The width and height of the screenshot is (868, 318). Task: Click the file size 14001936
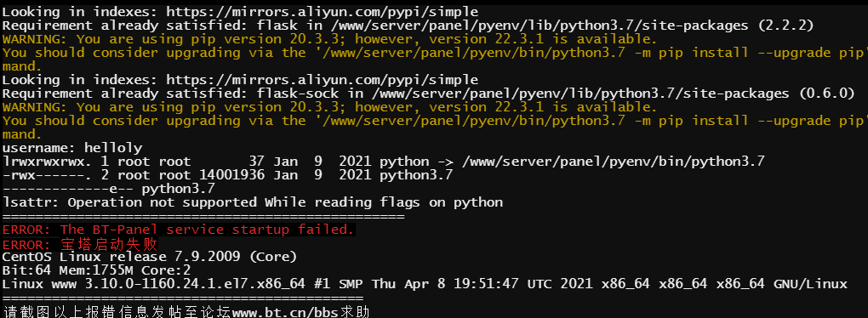click(232, 175)
